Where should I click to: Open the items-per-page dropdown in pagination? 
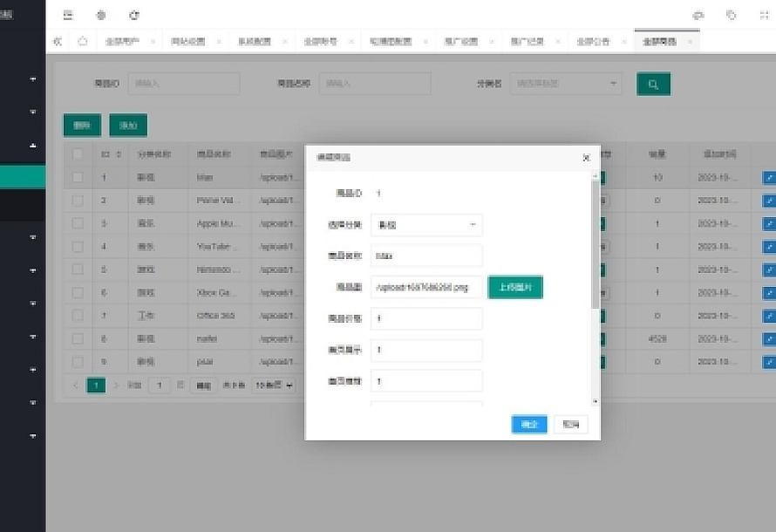(274, 385)
